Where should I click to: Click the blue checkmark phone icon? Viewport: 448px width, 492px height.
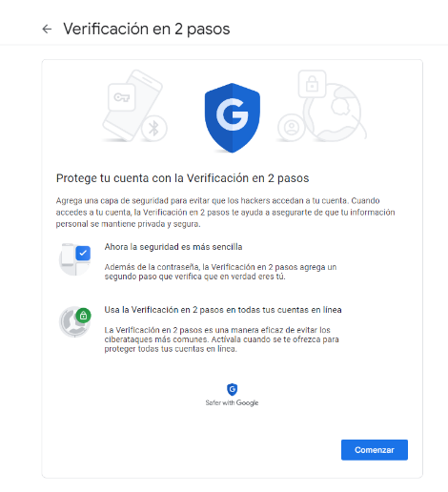click(x=75, y=259)
